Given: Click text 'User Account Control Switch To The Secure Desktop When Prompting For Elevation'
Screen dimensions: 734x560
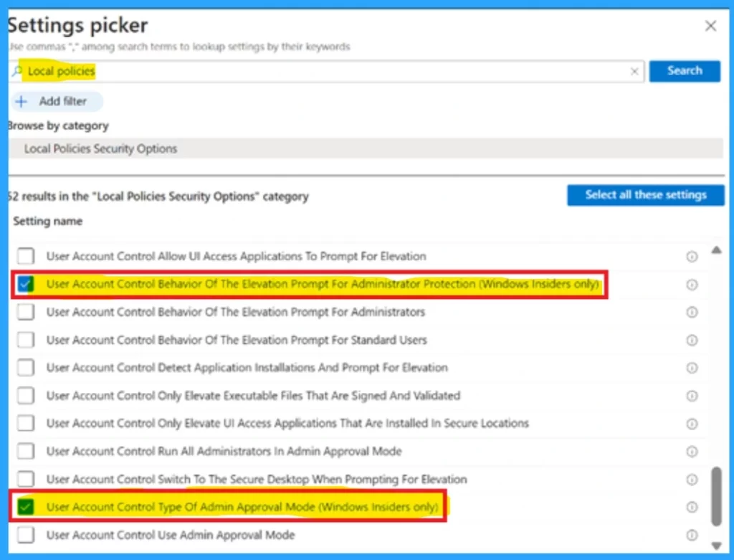Looking at the screenshot, I should click(257, 479).
